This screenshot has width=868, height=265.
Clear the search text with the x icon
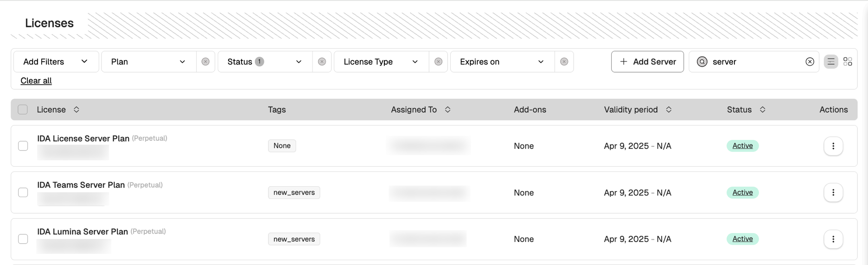tap(810, 62)
